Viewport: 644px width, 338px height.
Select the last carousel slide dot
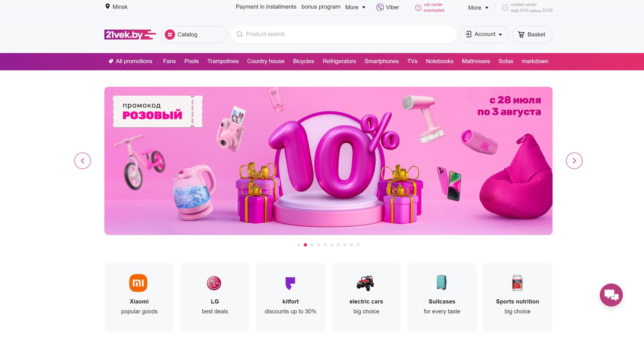358,245
